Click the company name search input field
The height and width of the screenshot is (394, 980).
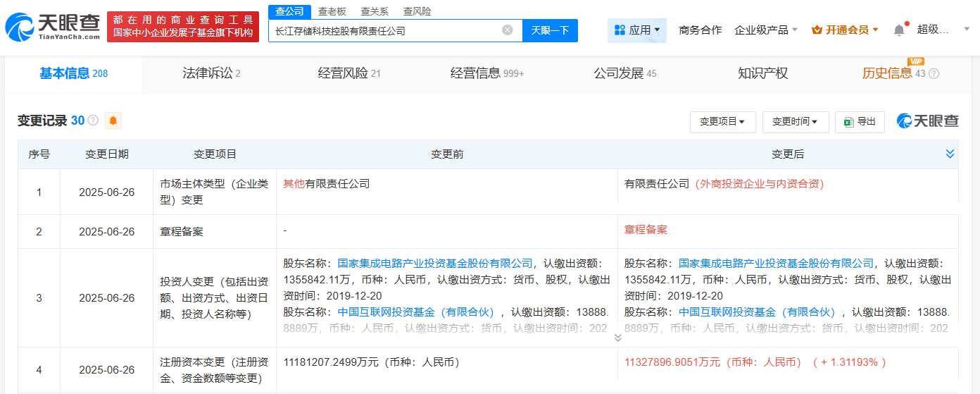click(384, 30)
